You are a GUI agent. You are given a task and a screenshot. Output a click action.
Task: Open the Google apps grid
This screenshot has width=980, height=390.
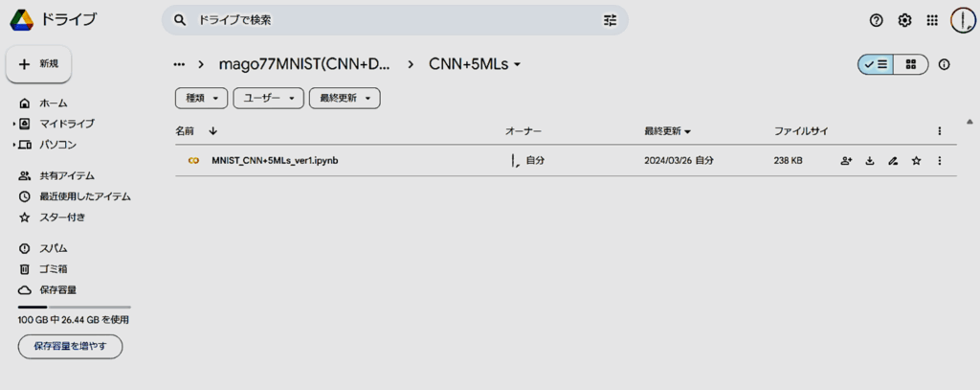(x=932, y=20)
